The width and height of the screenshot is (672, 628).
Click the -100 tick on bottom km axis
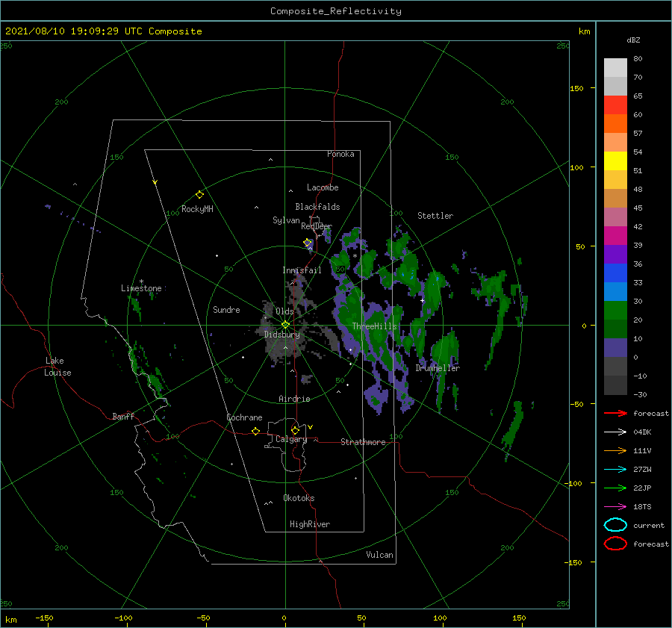(x=123, y=618)
